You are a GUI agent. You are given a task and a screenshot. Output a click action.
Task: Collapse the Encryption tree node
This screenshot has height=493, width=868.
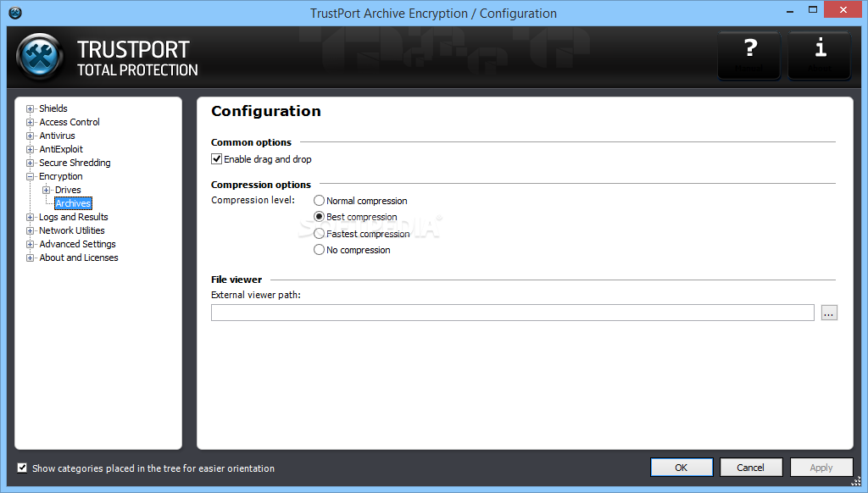pos(31,176)
